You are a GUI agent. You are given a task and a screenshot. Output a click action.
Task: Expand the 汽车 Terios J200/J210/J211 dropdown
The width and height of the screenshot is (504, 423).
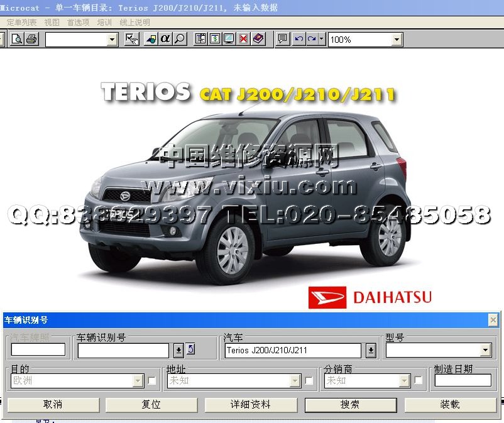371,350
